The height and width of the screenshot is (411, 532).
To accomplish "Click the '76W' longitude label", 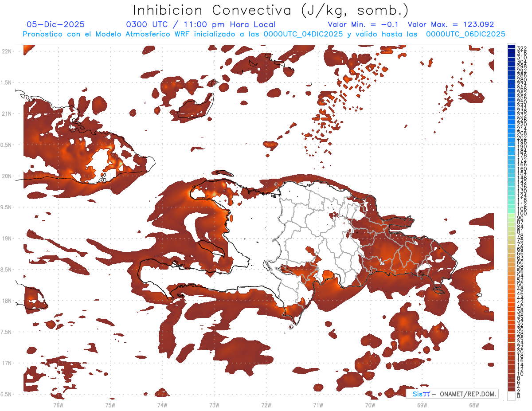I will click(x=58, y=405).
